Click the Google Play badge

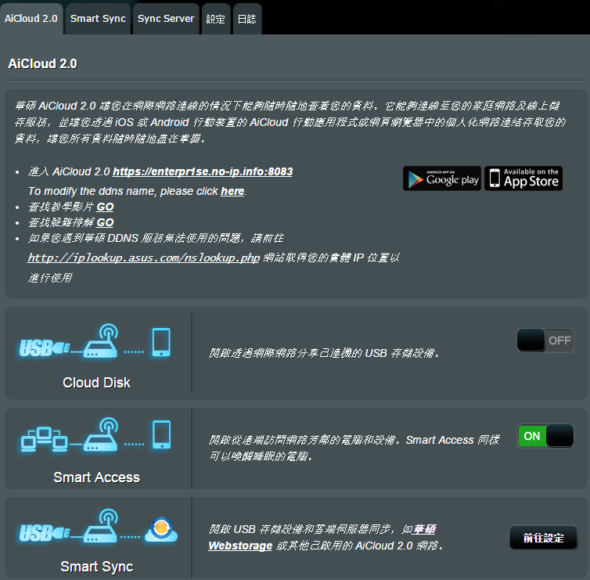pos(442,178)
